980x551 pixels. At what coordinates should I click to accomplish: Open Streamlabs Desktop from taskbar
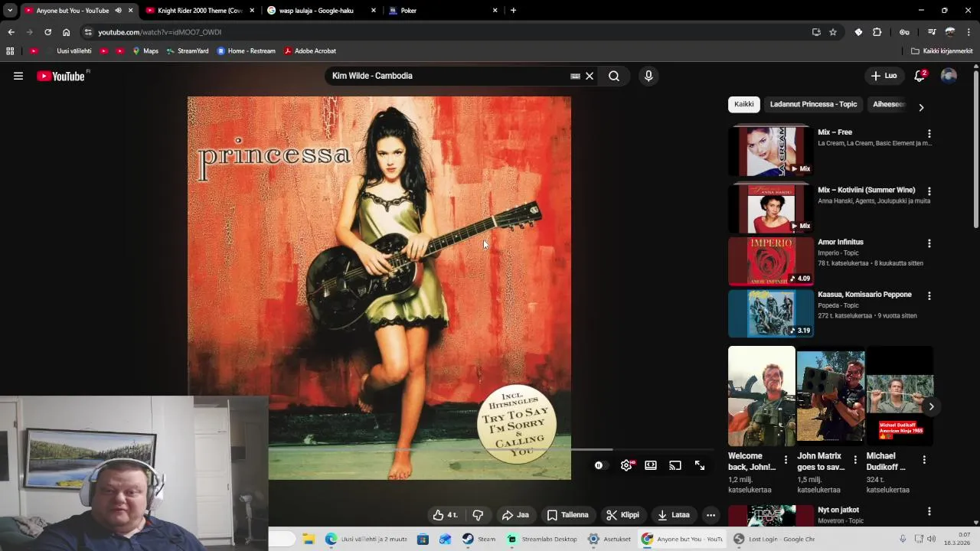542,539
